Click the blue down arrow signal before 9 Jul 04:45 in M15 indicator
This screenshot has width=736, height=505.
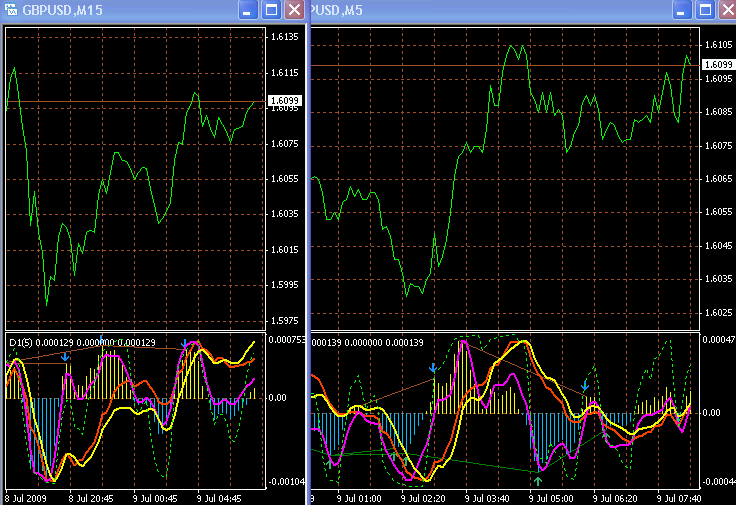(184, 343)
